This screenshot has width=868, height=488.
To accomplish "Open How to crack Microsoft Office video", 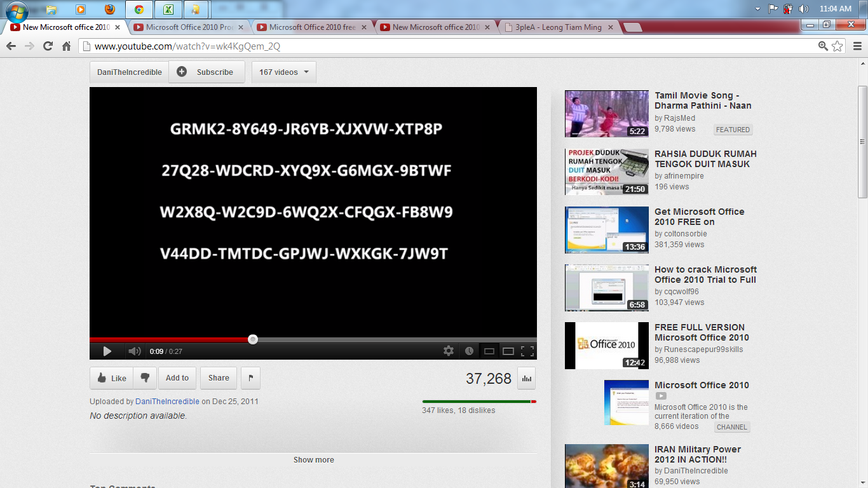I will (x=705, y=274).
